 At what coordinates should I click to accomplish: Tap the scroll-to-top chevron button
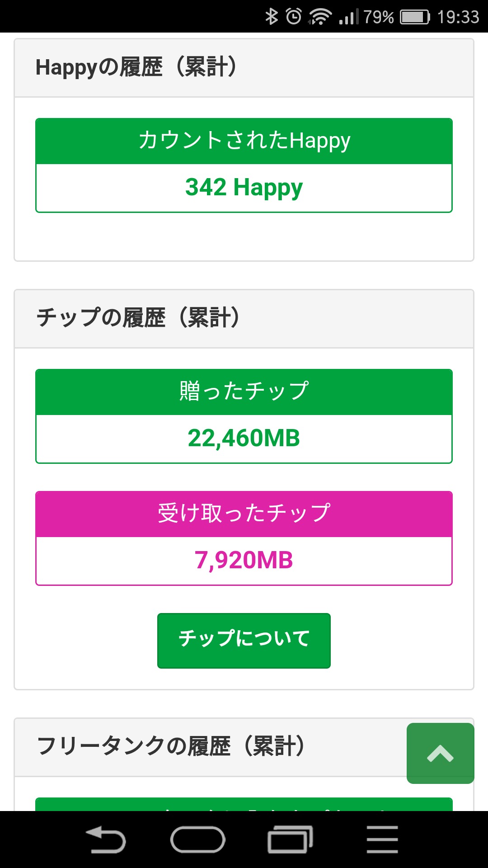pos(440,753)
